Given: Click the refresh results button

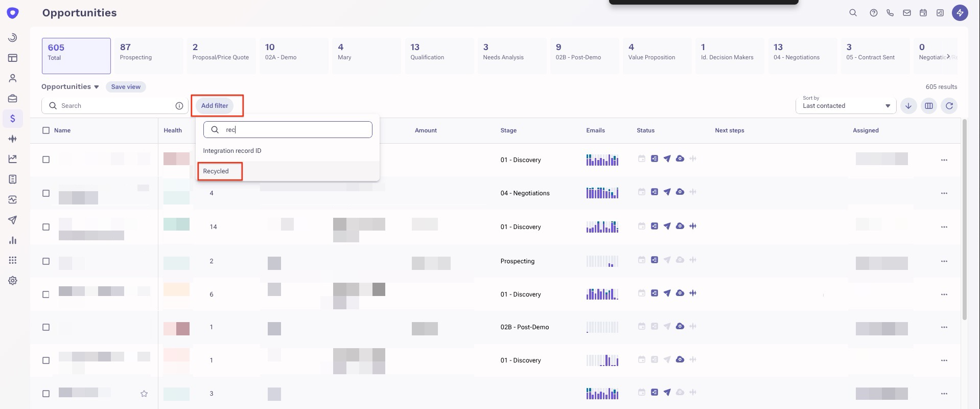Looking at the screenshot, I should [x=949, y=106].
